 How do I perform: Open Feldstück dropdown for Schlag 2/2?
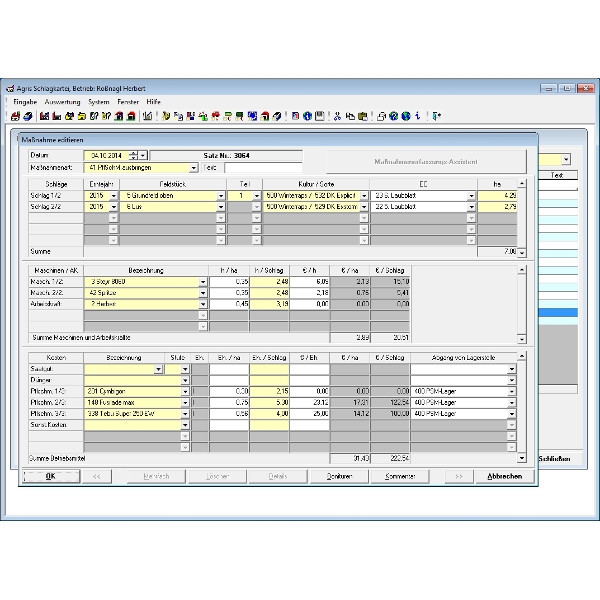[x=221, y=207]
